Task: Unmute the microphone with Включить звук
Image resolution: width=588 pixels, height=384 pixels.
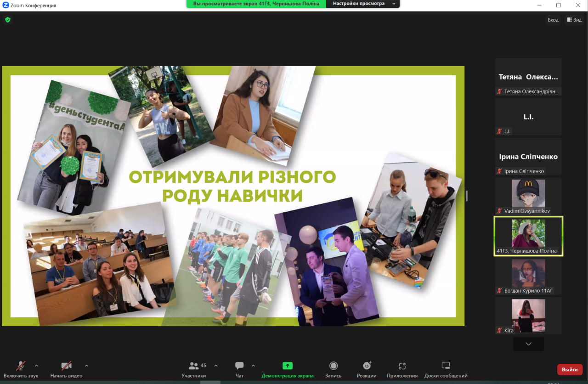Action: (21, 369)
